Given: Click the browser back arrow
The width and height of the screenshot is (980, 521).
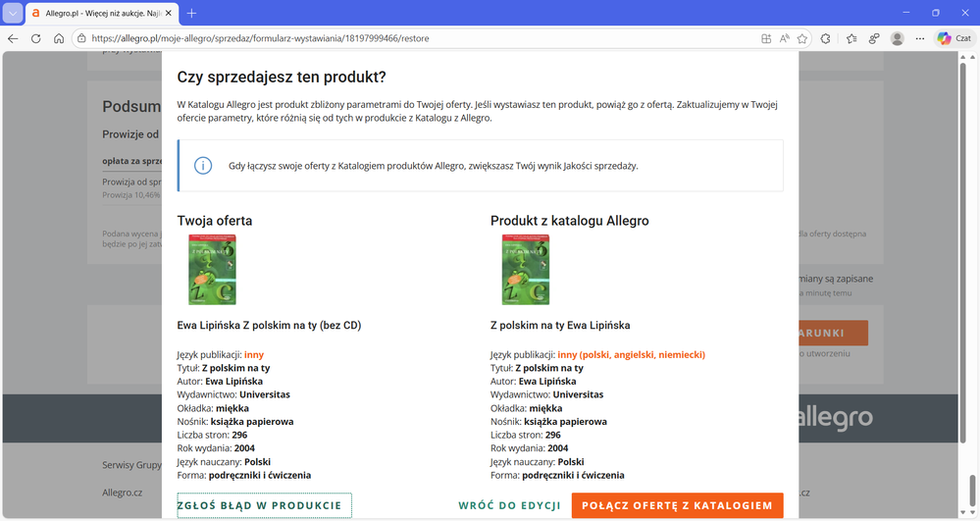Looking at the screenshot, I should (x=13, y=38).
